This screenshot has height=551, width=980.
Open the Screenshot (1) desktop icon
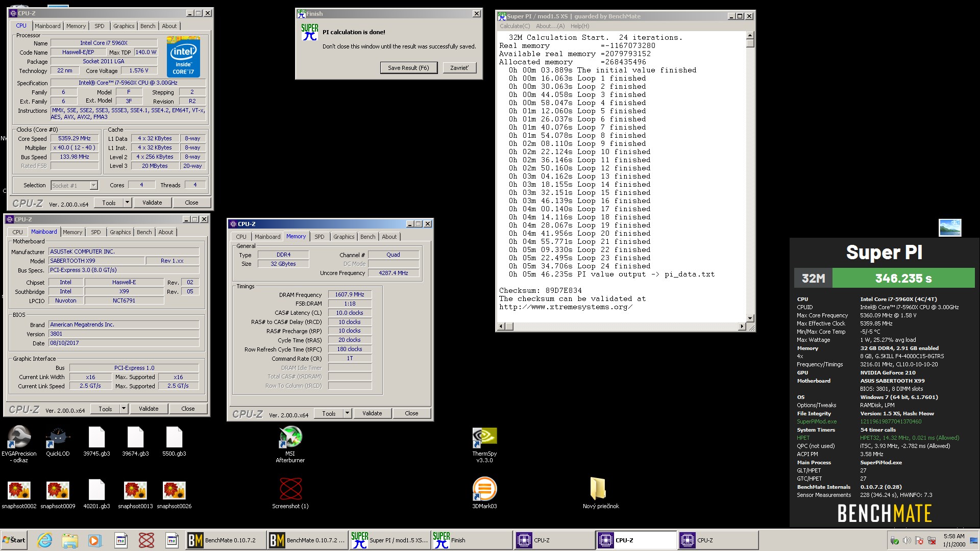(290, 494)
